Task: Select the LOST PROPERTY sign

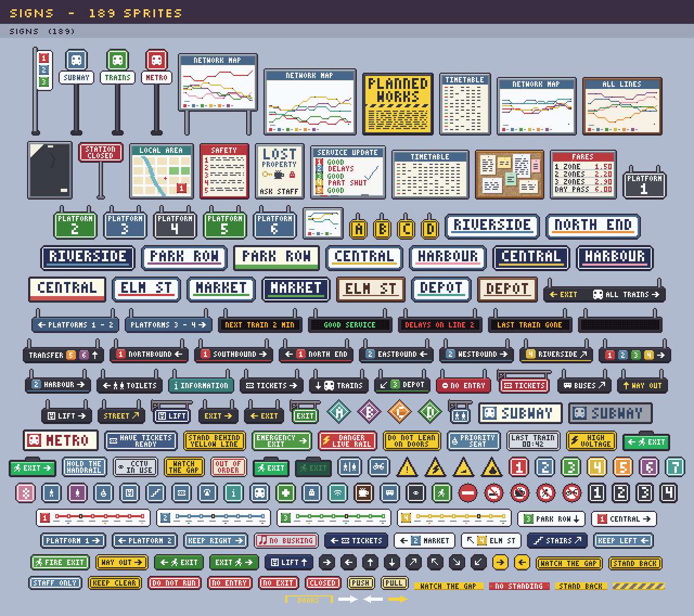Action: [279, 171]
